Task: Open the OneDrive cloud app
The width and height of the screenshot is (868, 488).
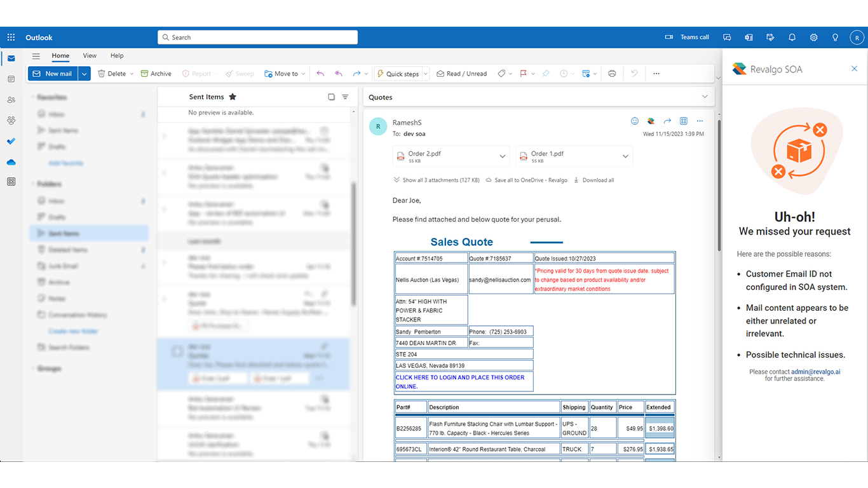Action: coord(11,162)
